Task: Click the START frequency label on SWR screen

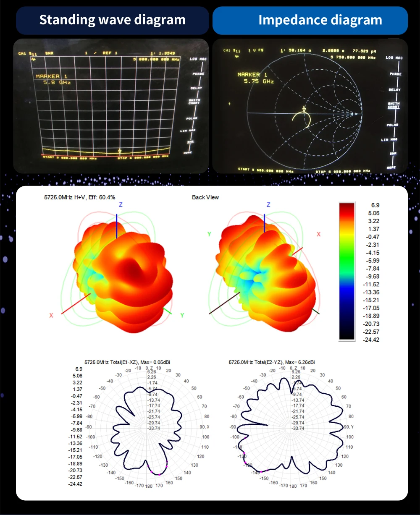Action: (x=70, y=158)
